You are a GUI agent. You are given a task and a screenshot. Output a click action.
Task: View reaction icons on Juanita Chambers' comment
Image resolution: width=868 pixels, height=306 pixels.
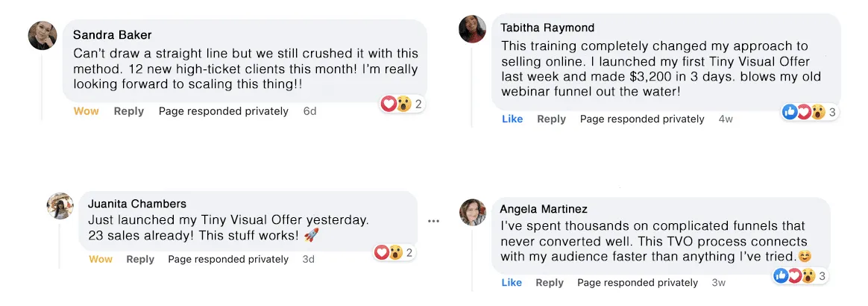pos(395,253)
